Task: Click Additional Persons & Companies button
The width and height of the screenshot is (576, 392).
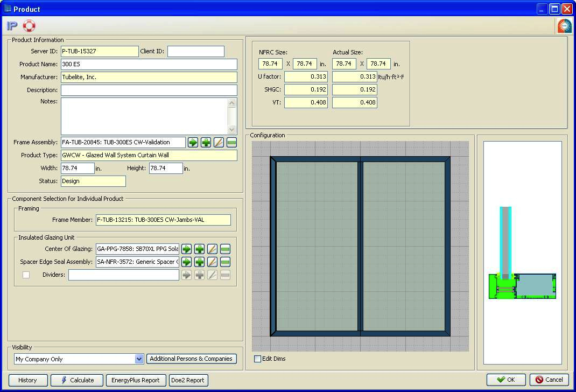Action: pyautogui.click(x=191, y=359)
